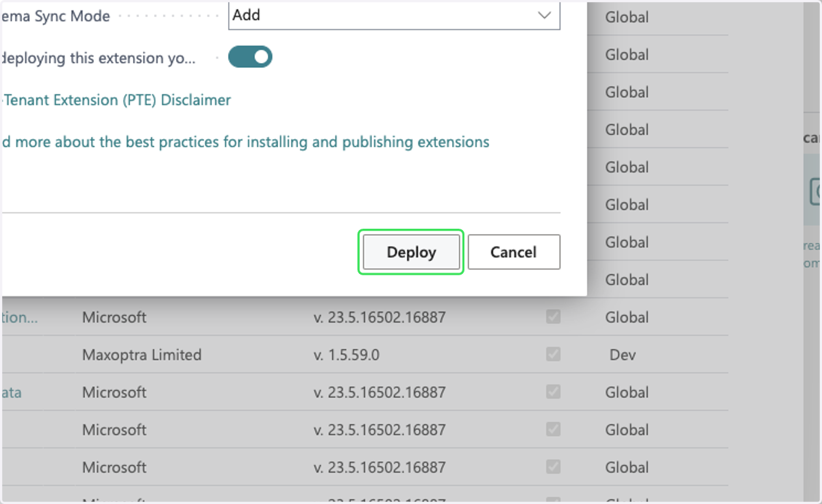This screenshot has height=504, width=822.
Task: Select the version cell v. 1.5.59.0
Action: tap(347, 355)
